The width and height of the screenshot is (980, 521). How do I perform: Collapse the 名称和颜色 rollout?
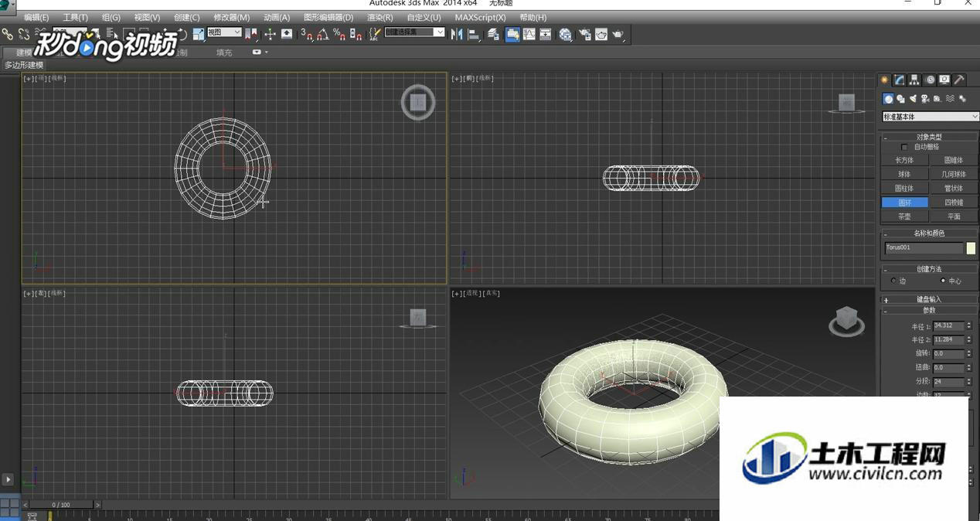click(x=930, y=233)
